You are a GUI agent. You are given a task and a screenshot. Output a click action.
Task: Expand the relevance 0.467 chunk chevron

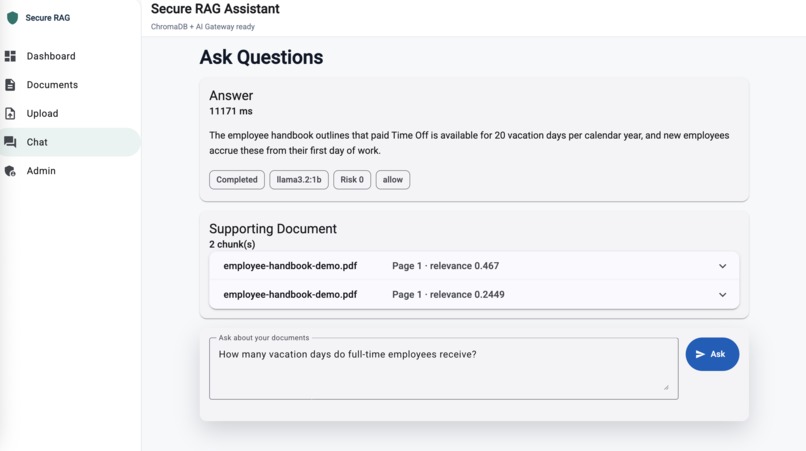[x=722, y=266]
